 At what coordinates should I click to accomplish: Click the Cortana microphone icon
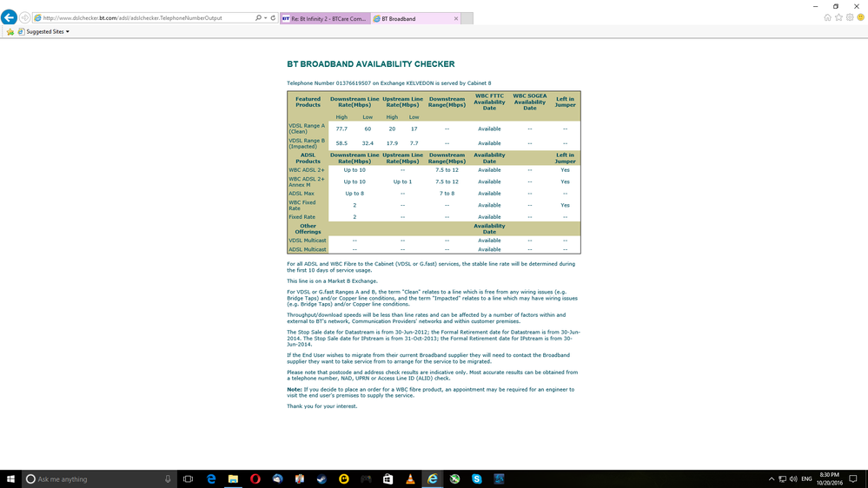[x=168, y=478]
